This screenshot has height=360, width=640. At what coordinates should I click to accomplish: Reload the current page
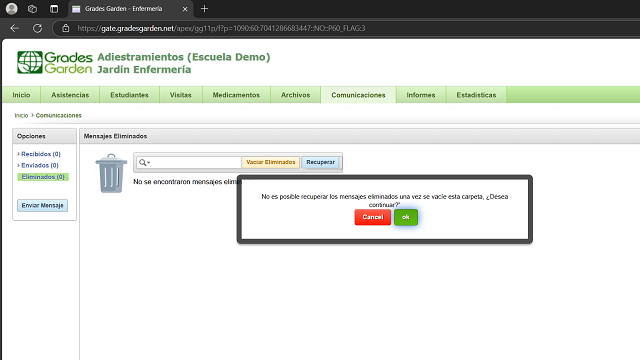pos(38,28)
